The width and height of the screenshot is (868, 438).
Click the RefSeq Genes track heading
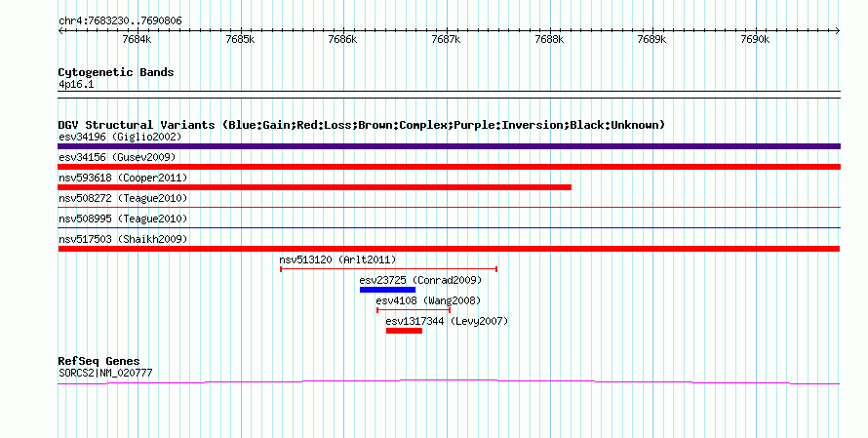pos(99,361)
